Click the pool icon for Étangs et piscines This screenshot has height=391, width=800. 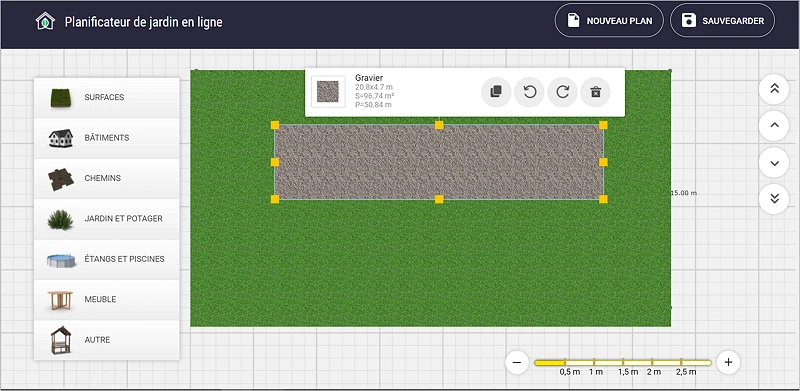[x=61, y=260]
